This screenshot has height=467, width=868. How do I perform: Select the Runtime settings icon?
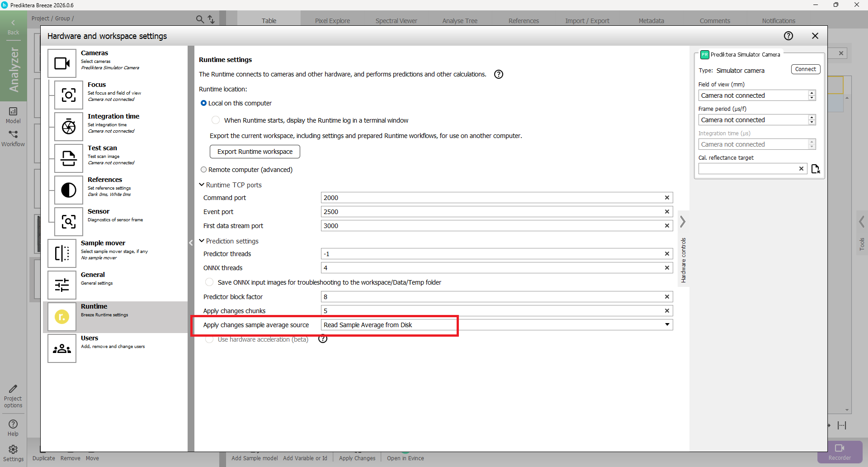click(62, 317)
